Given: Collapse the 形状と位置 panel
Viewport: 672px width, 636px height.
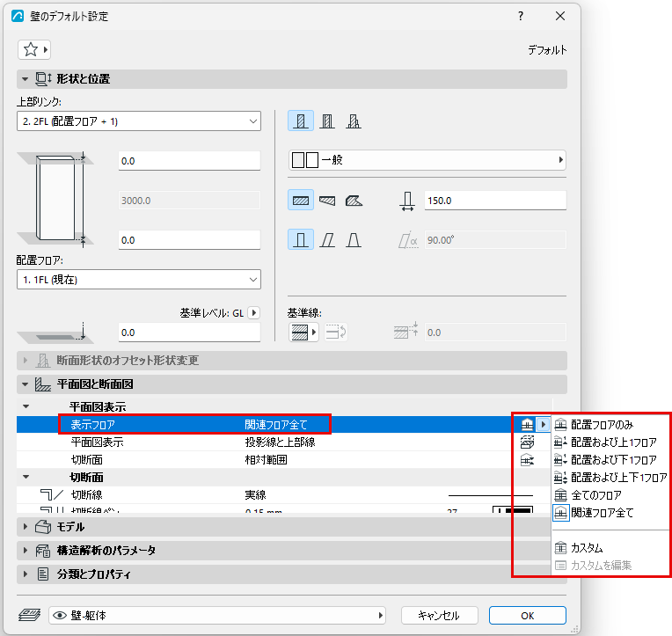Looking at the screenshot, I should tap(25, 79).
